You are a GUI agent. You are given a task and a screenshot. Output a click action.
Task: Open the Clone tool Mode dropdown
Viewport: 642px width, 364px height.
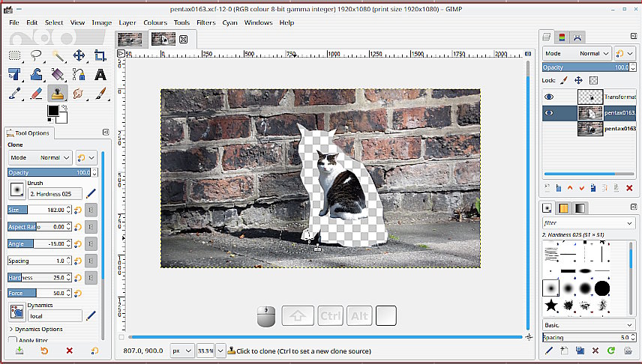pos(40,158)
